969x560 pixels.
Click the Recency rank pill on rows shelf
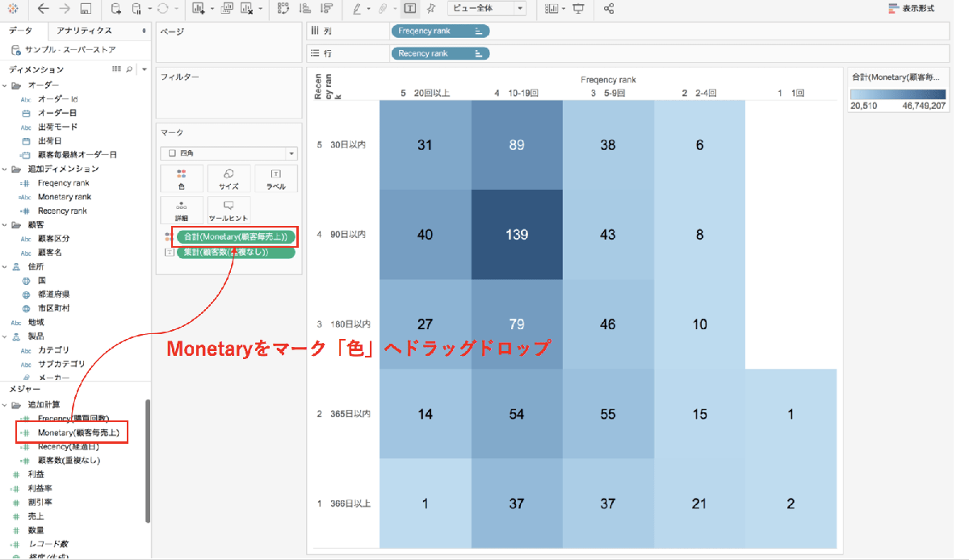click(x=439, y=53)
